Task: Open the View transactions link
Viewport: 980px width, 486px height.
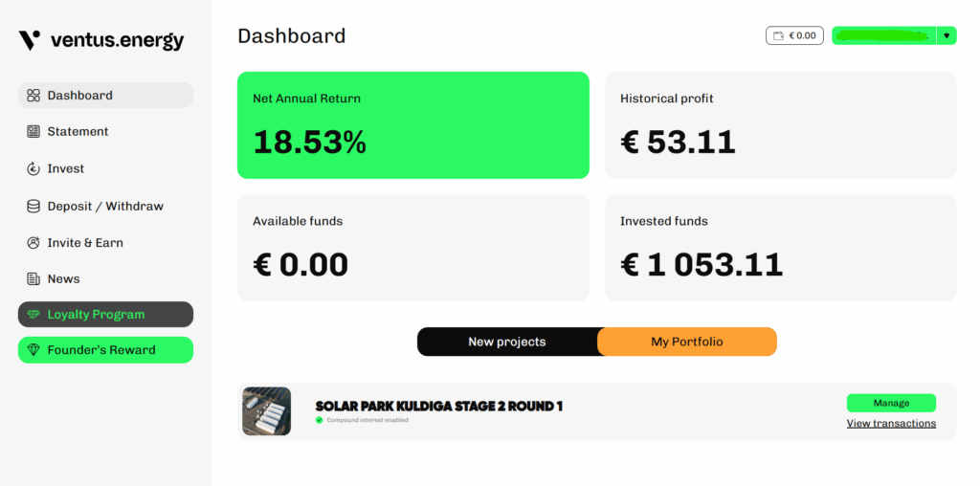Action: 891,424
